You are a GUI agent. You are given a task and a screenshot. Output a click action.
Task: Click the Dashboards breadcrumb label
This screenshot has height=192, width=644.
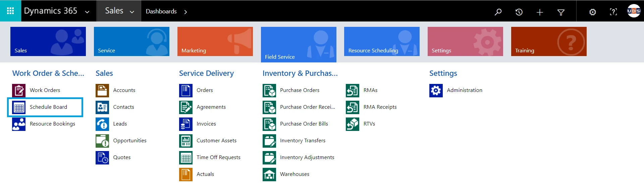(x=161, y=11)
